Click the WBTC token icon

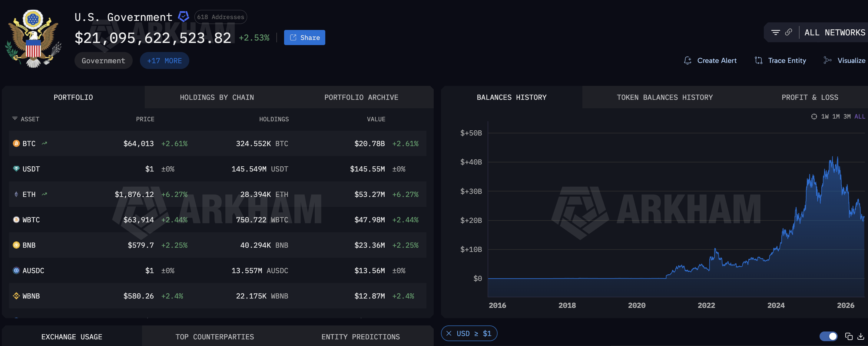tap(16, 220)
